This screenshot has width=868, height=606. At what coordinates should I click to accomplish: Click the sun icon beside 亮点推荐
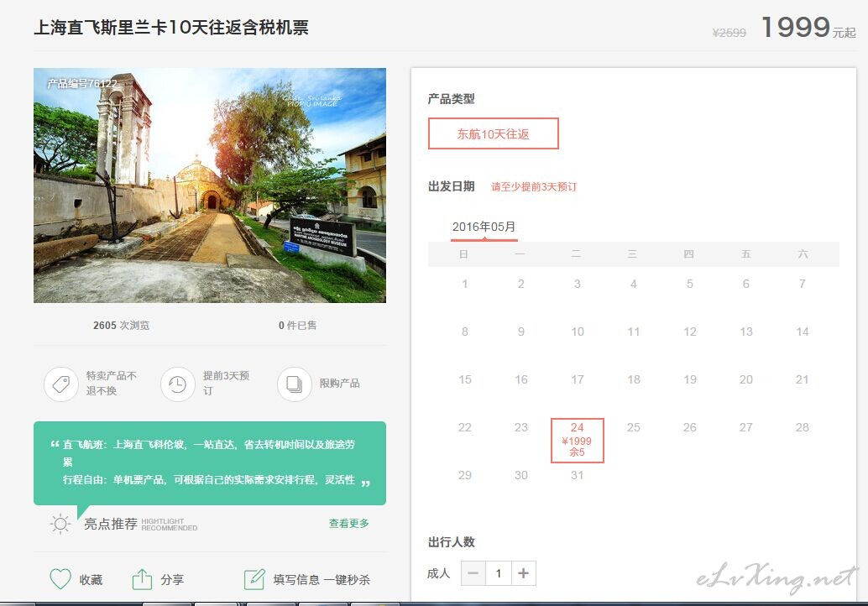pyautogui.click(x=60, y=524)
